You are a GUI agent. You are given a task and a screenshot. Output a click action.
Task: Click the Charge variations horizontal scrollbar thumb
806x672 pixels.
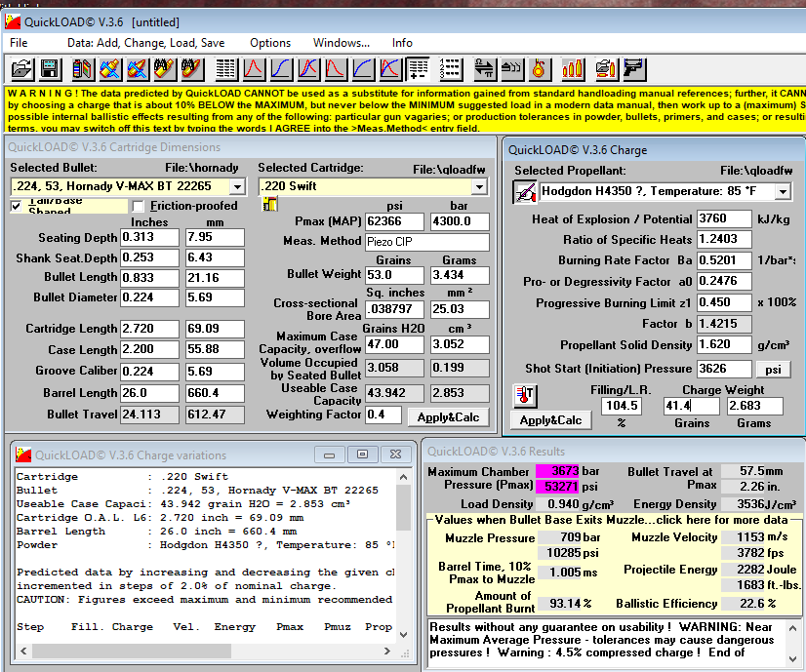tap(132, 651)
